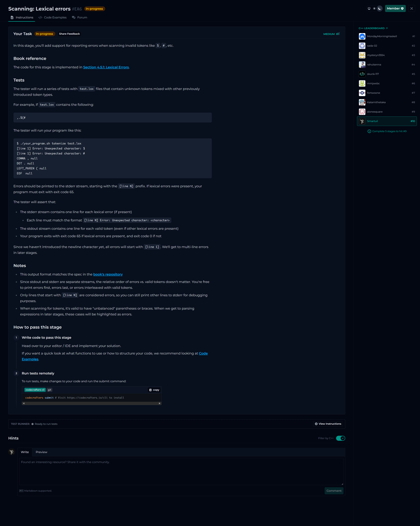
Task: Click the hint comment text field
Action: (181, 471)
